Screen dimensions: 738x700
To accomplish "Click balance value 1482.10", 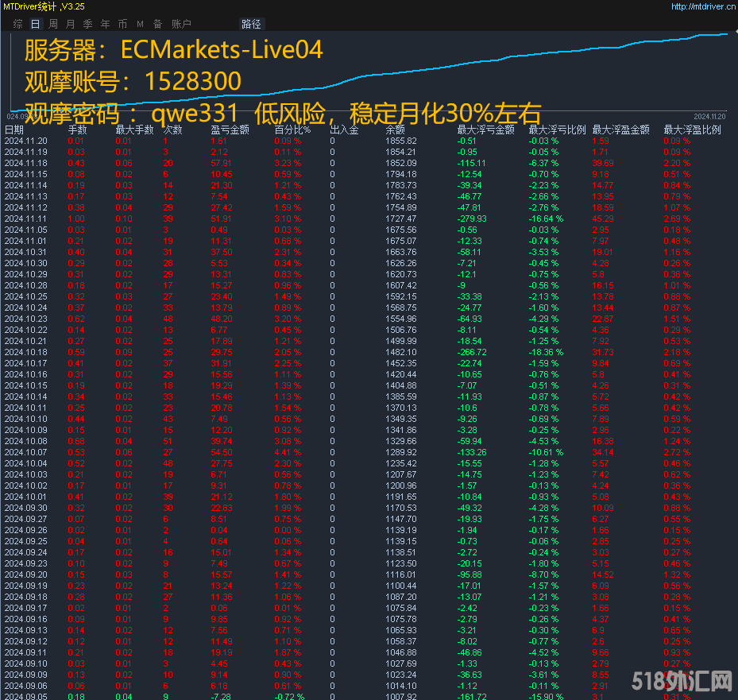I will 401,352.
